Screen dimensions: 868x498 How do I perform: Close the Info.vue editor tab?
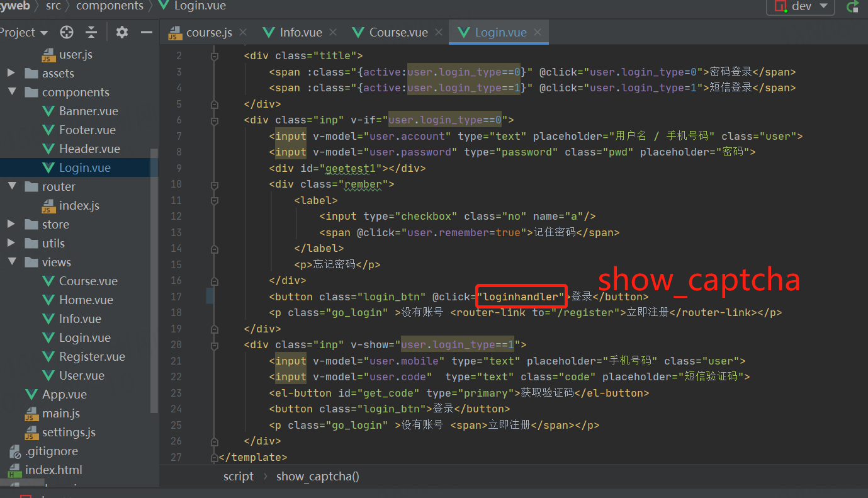(x=333, y=32)
